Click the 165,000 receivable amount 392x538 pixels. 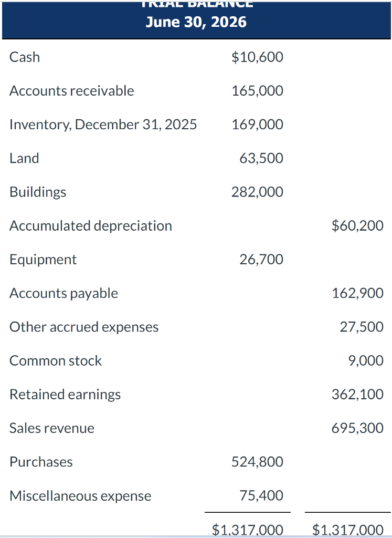point(257,91)
